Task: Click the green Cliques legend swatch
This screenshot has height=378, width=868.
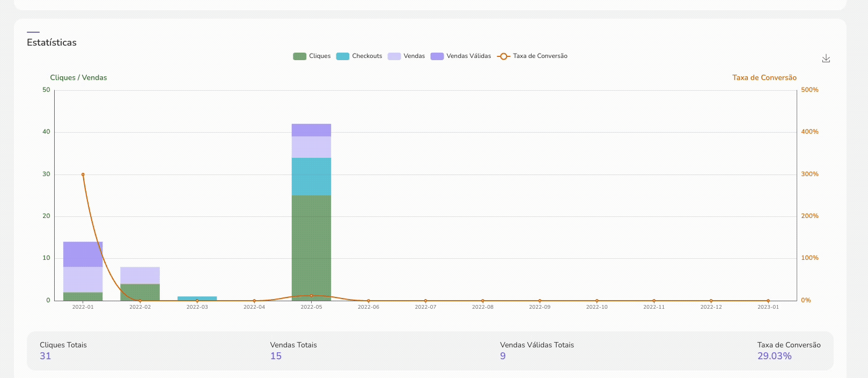Action: point(299,56)
